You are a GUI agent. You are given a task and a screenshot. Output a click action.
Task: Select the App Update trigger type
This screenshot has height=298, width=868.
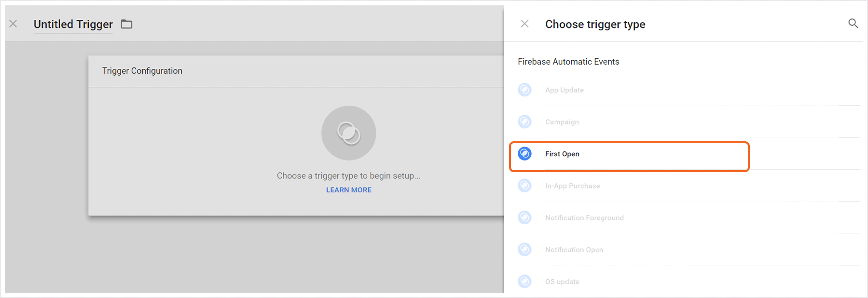(564, 90)
